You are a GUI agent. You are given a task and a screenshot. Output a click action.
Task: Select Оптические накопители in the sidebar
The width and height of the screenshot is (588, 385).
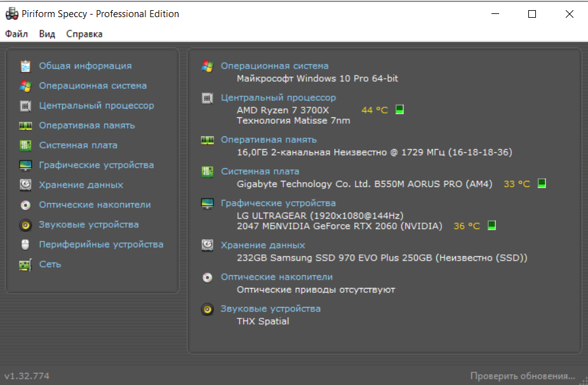[95, 205]
